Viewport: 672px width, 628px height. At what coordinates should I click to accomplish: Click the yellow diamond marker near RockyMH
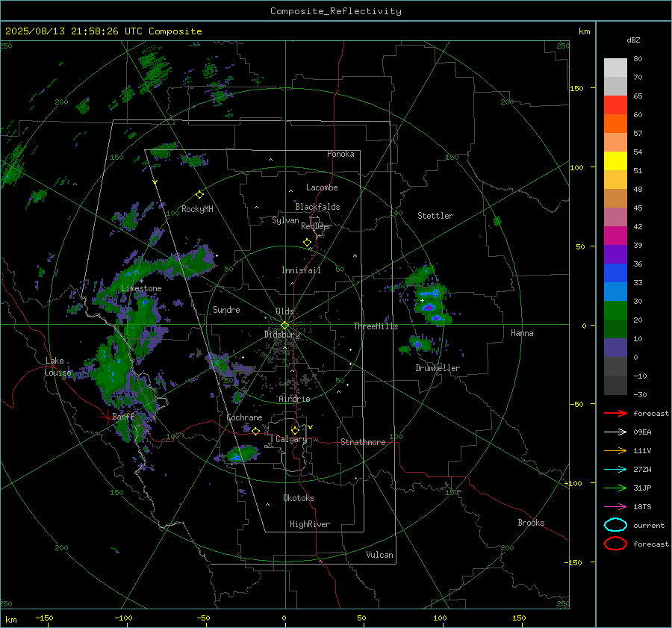coord(199,195)
